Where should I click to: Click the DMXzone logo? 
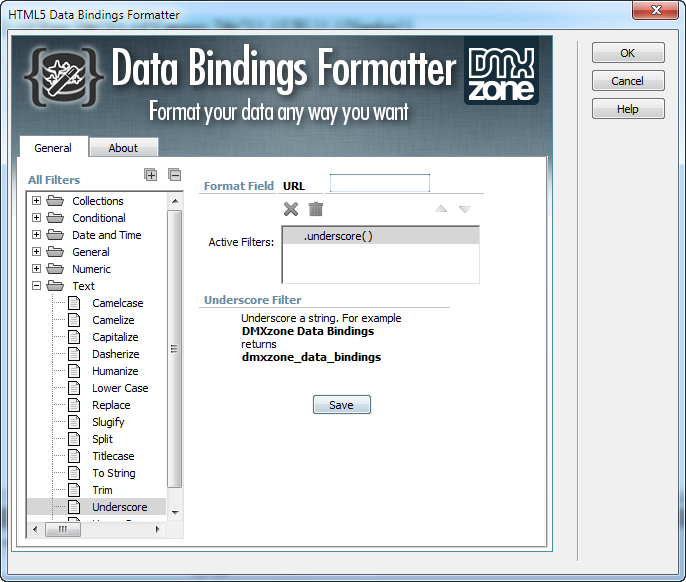501,72
